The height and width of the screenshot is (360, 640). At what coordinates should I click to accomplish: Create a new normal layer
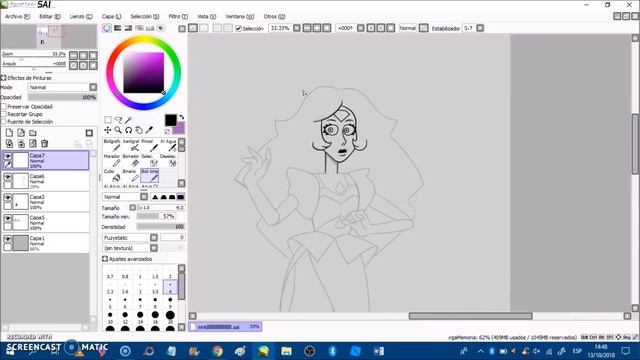pos(9,133)
